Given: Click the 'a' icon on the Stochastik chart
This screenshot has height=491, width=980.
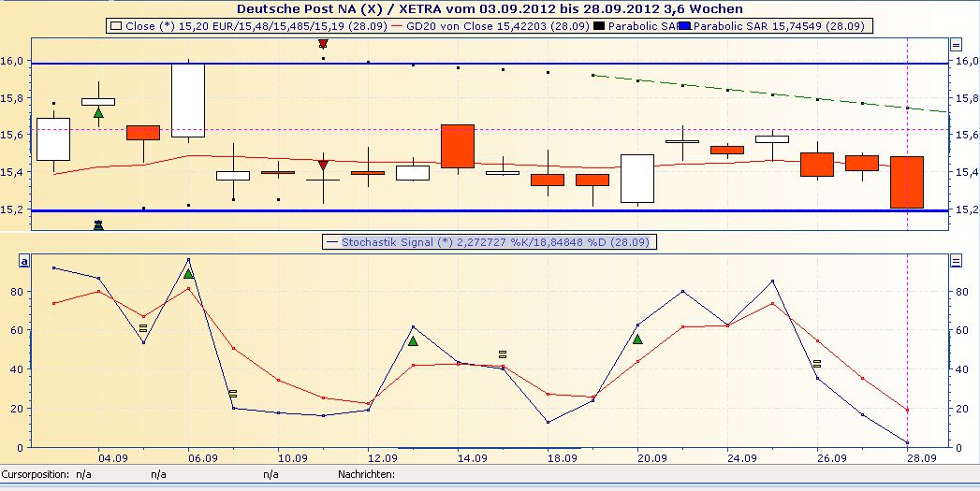Looking at the screenshot, I should pos(24,262).
